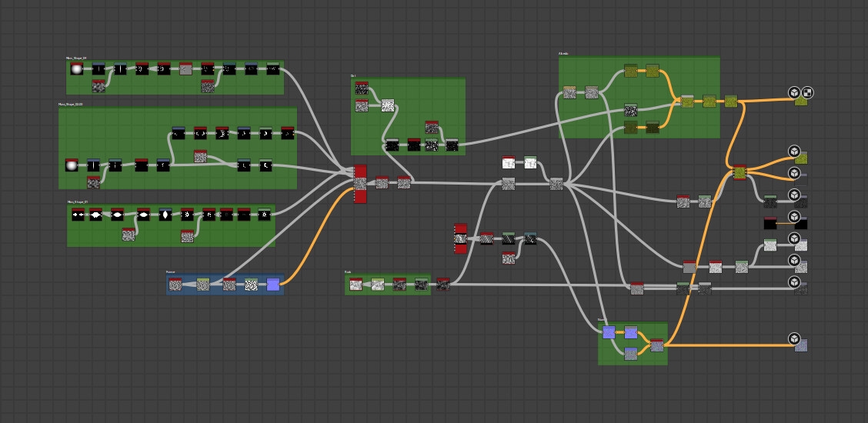Select the red-topped green node where the orange wires branch
This screenshot has height=423, width=868.
pyautogui.click(x=739, y=172)
